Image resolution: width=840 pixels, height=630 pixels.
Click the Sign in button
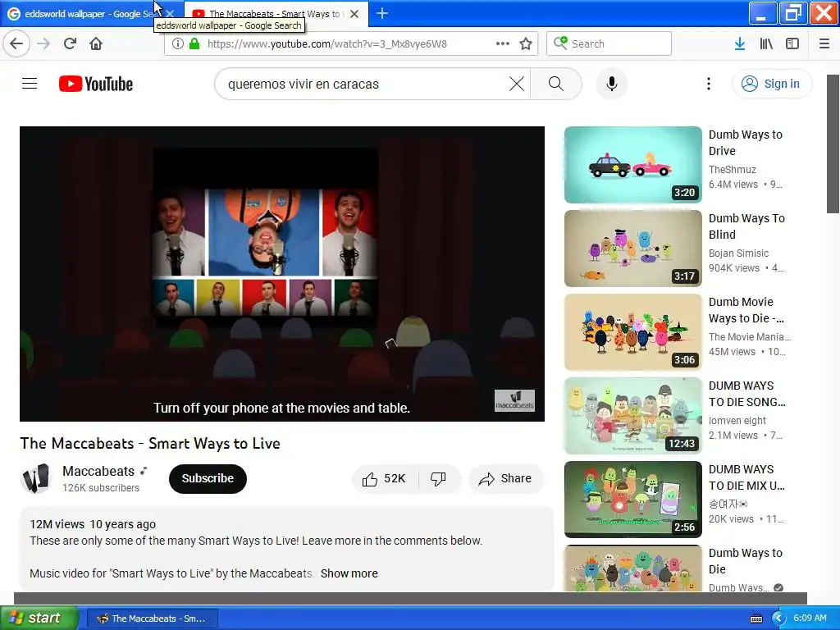pos(771,84)
